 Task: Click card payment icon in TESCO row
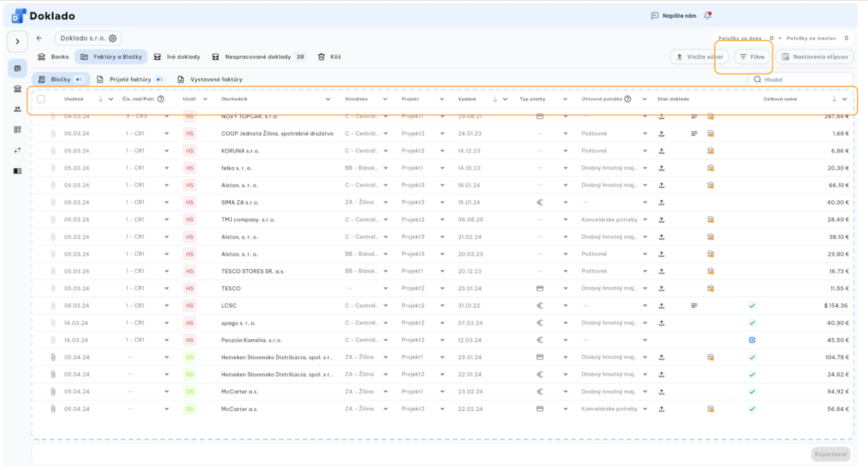click(x=540, y=288)
